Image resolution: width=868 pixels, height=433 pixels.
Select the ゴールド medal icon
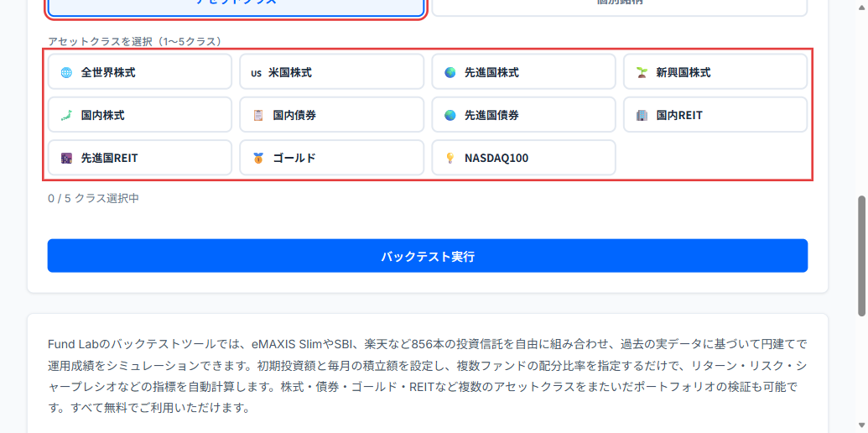(x=258, y=159)
